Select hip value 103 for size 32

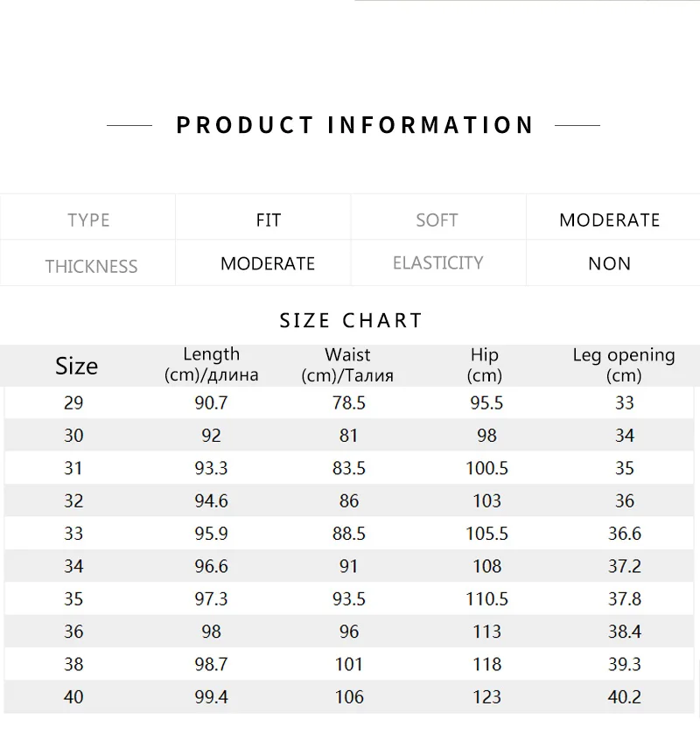coord(486,501)
